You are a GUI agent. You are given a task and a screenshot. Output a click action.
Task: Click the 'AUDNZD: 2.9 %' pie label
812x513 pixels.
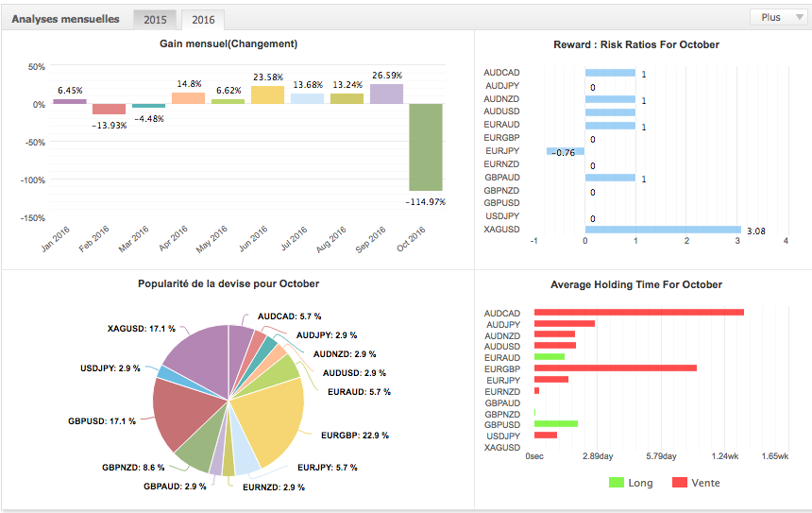(345, 354)
